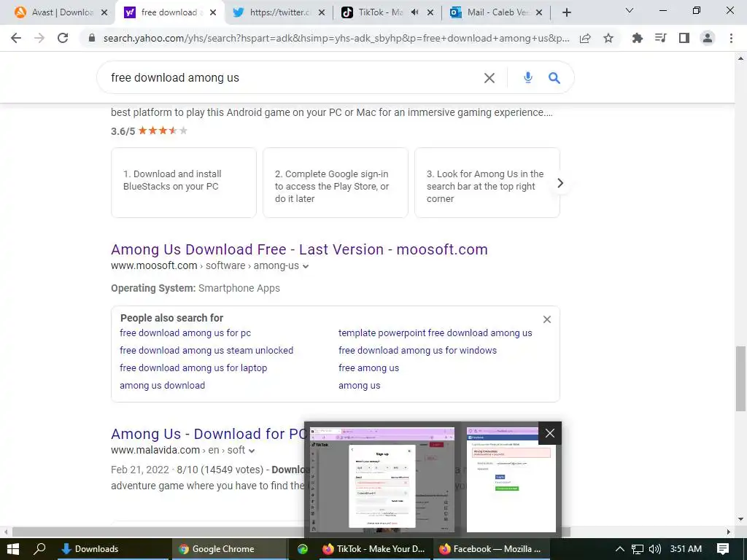
Task: Mute the TikTok tab audio icon
Action: (415, 12)
